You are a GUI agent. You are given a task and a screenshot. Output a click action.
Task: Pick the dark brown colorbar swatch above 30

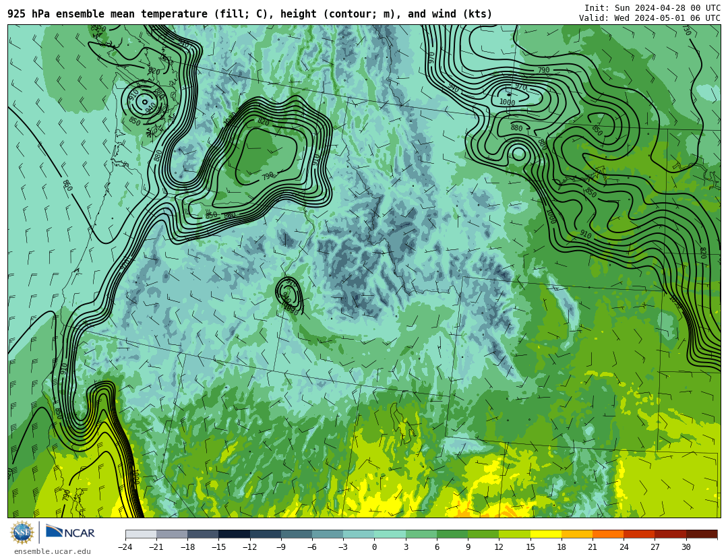pos(702,534)
